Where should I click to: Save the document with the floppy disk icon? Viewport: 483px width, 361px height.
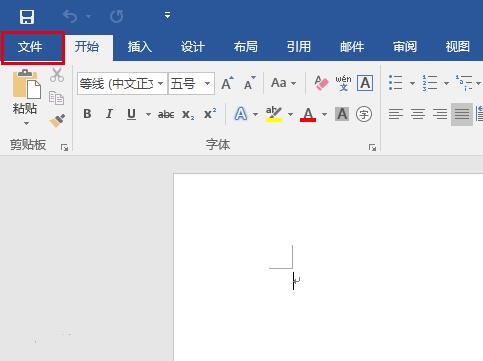[x=27, y=16]
